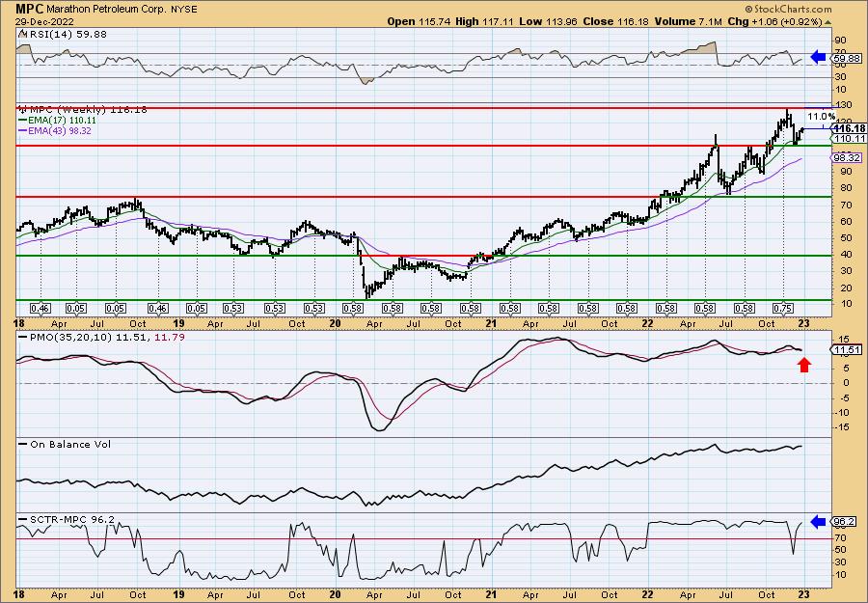Click the EMA(17) 110.11 legend entry
This screenshot has height=603, width=868.
[x=58, y=121]
